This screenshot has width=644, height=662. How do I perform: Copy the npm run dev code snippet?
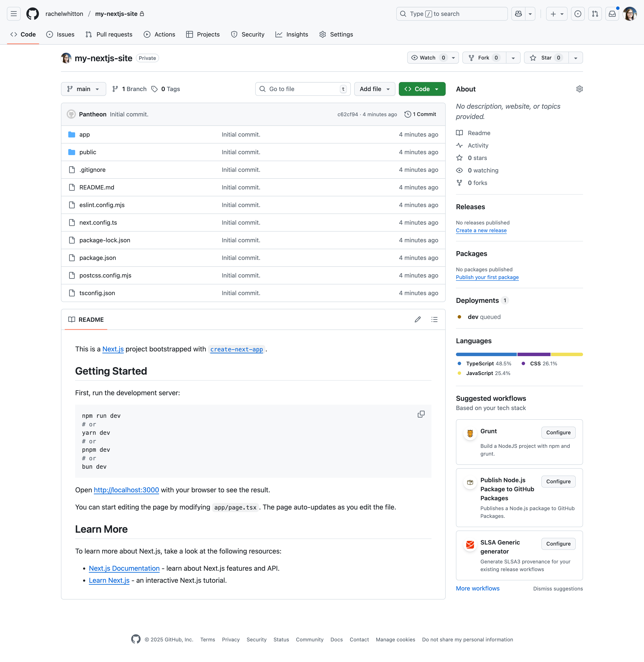pyautogui.click(x=421, y=414)
